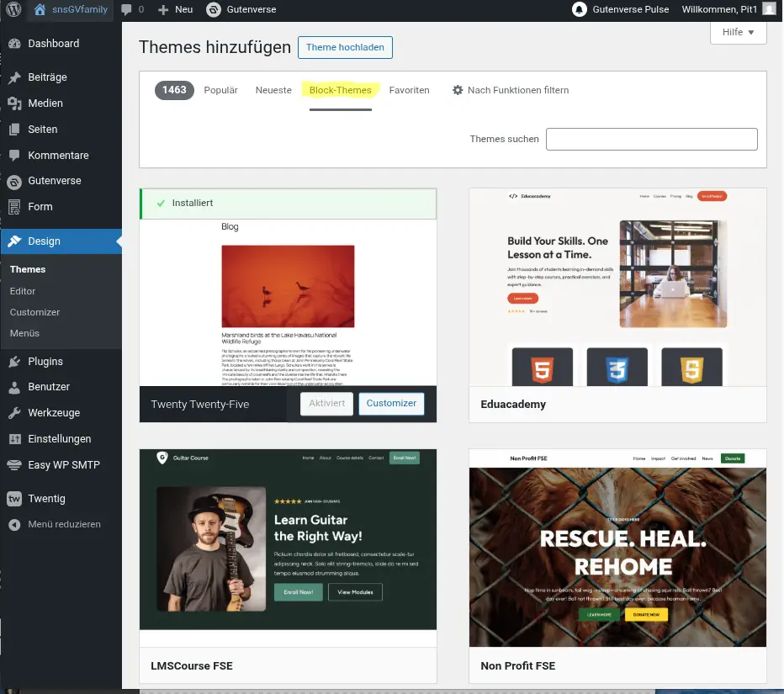Click the Twenty Twenty-Five theme name
Screen dimensions: 784x694
(x=199, y=405)
